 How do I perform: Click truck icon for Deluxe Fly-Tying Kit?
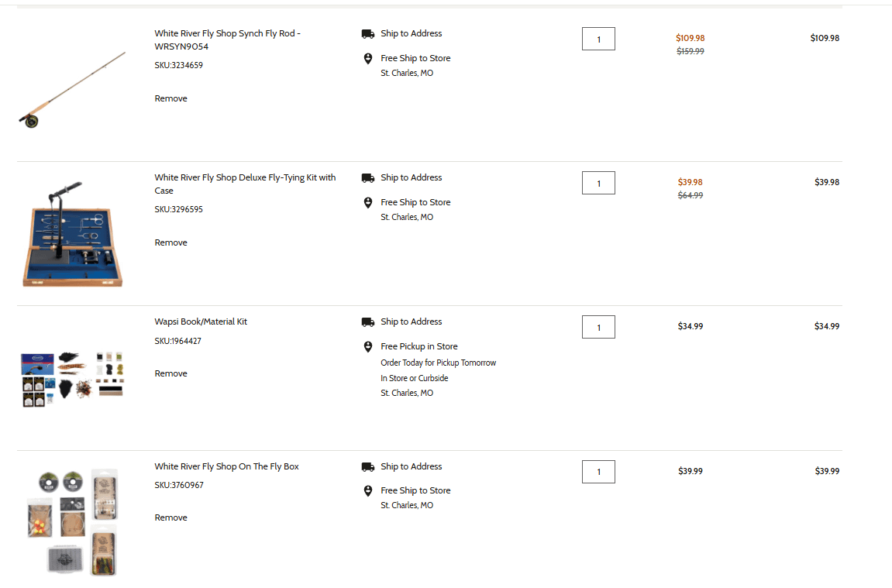[x=368, y=178]
